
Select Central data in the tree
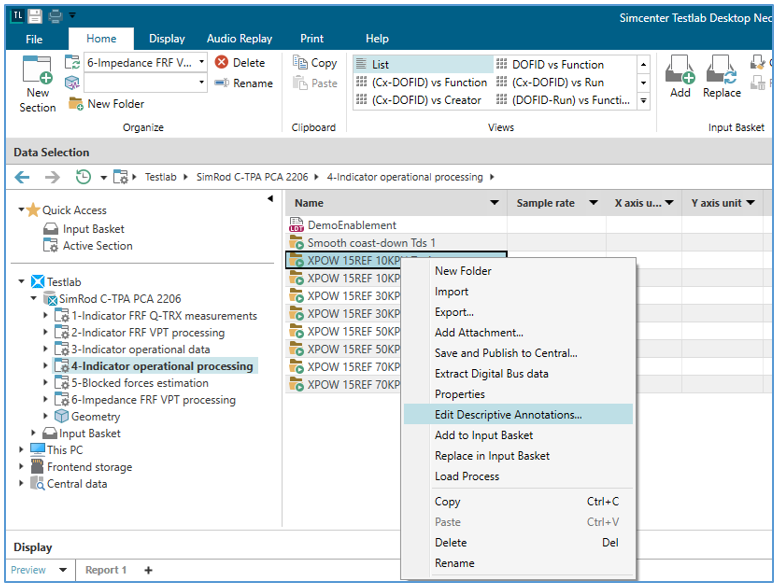[76, 484]
